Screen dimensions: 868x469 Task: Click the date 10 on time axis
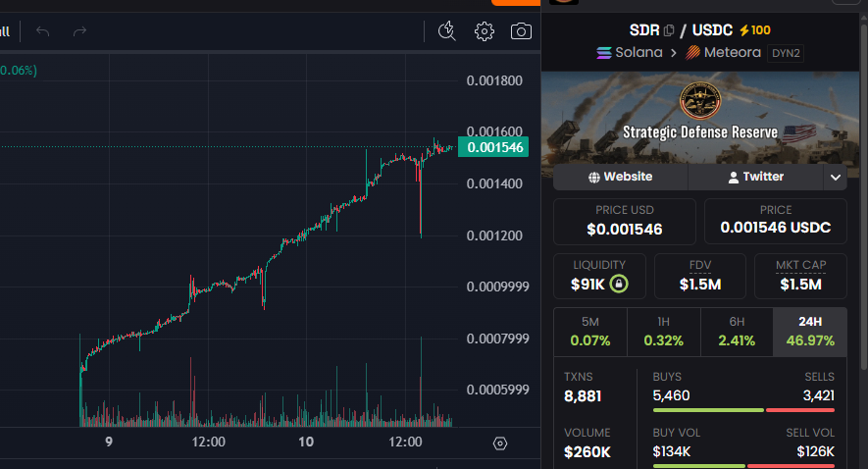tap(306, 442)
